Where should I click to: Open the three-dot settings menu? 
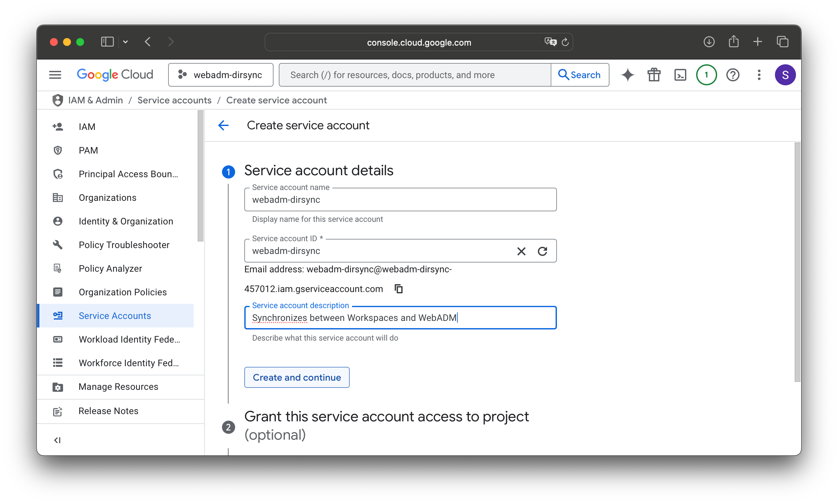click(x=759, y=75)
